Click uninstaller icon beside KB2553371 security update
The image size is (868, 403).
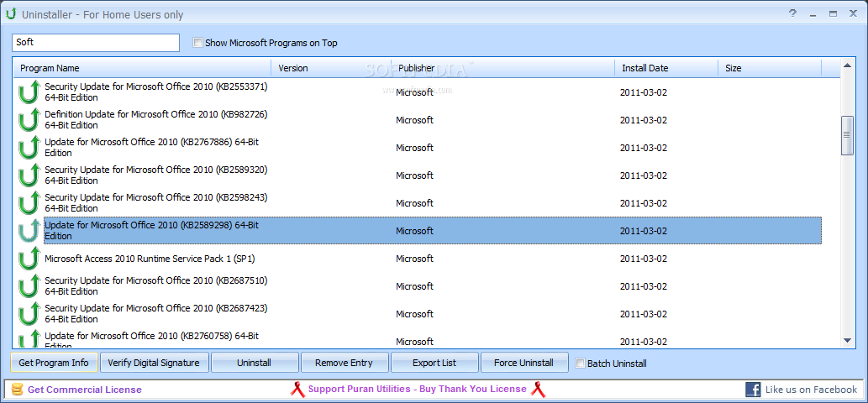pos(29,92)
